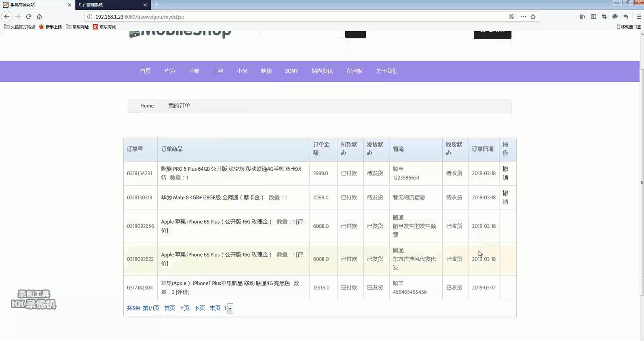Open the 苹果 category
This screenshot has width=644, height=341.
tap(194, 71)
